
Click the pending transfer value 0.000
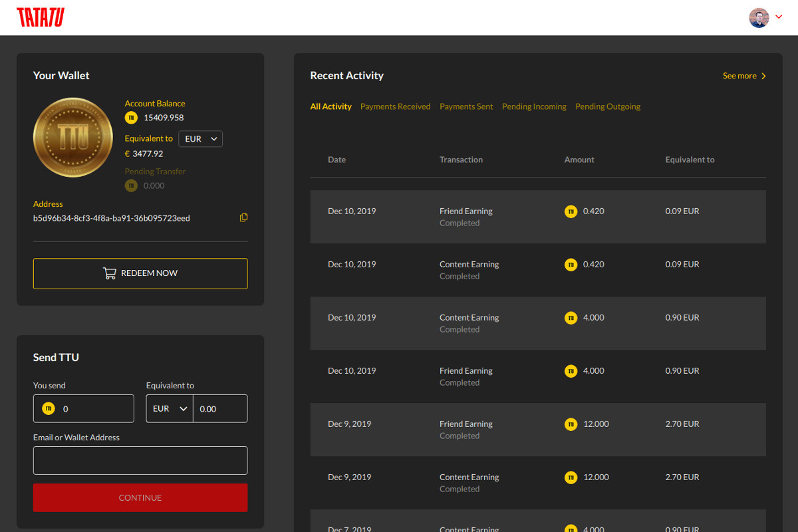tap(154, 186)
